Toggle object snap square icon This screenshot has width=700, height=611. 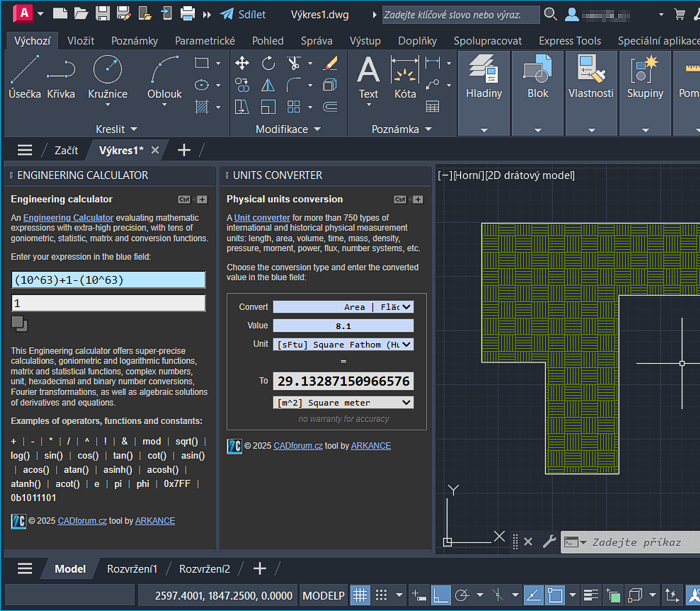[555, 595]
